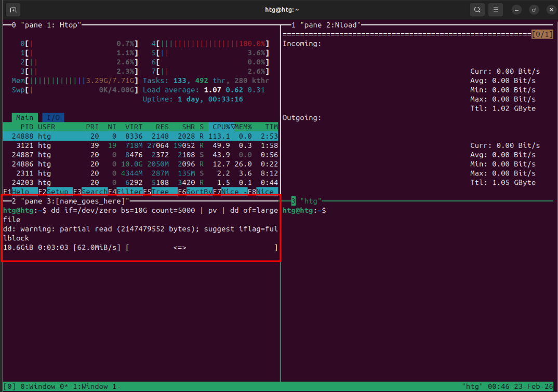The height and width of the screenshot is (392, 558).
Task: Open htop F1 Help
Action: pyautogui.click(x=20, y=192)
